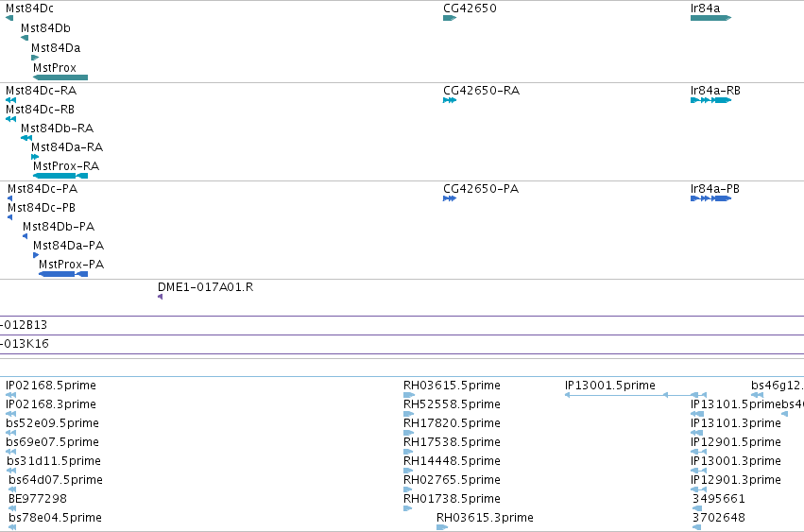Select EST IP12901.3prime
Viewport: 804px width, 532px height.
[736, 480]
